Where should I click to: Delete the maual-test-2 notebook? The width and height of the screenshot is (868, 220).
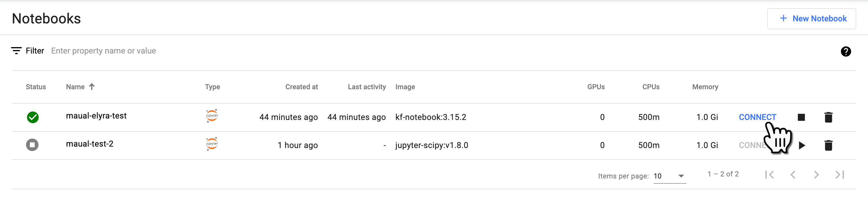828,145
